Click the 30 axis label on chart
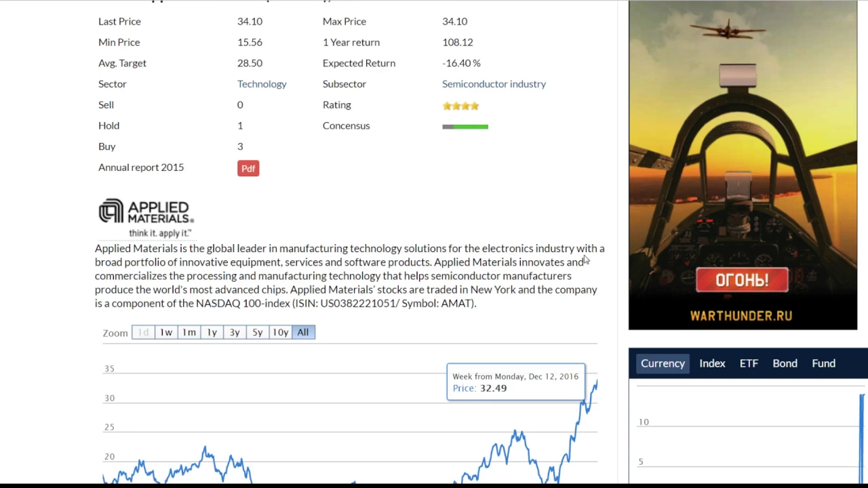The width and height of the screenshot is (868, 488). 109,399
